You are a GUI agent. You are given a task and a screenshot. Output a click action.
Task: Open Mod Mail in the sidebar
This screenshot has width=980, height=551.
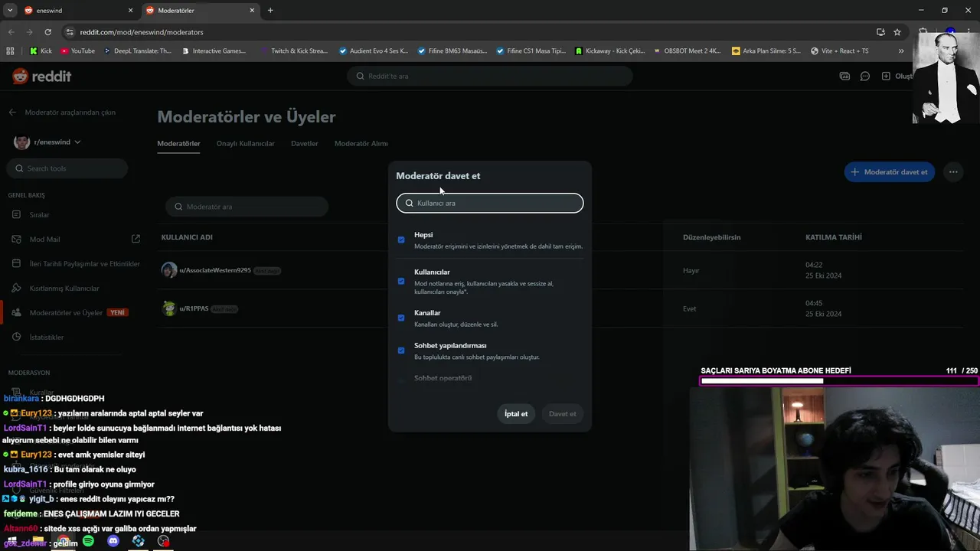(x=44, y=240)
